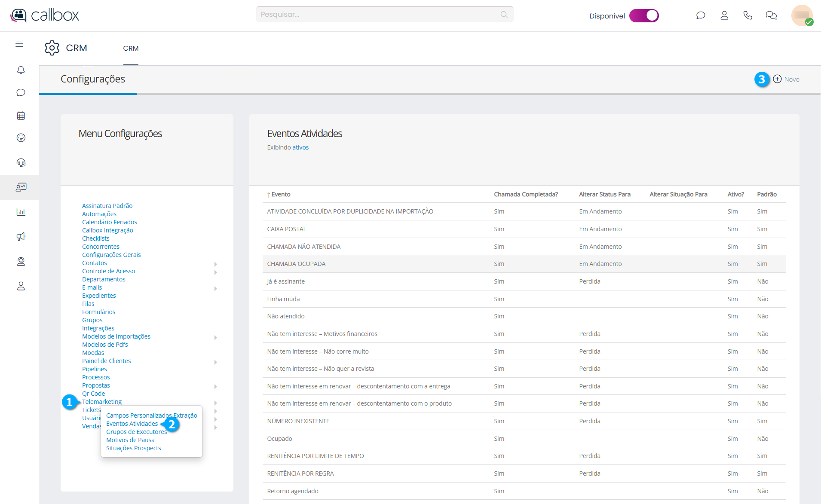Click the ativos filter link
This screenshot has width=821, height=504.
(x=300, y=147)
